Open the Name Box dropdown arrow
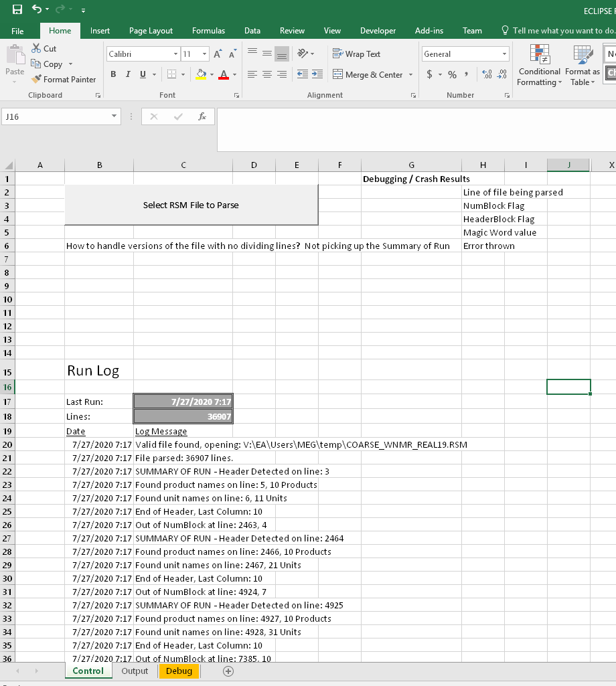The width and height of the screenshot is (616, 686). click(x=114, y=116)
